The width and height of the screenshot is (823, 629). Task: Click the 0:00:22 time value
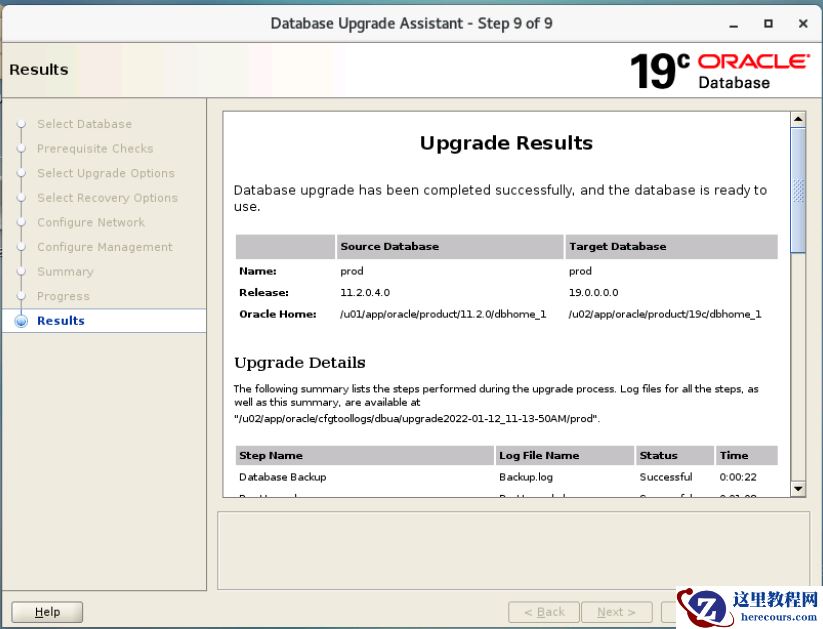pos(738,477)
